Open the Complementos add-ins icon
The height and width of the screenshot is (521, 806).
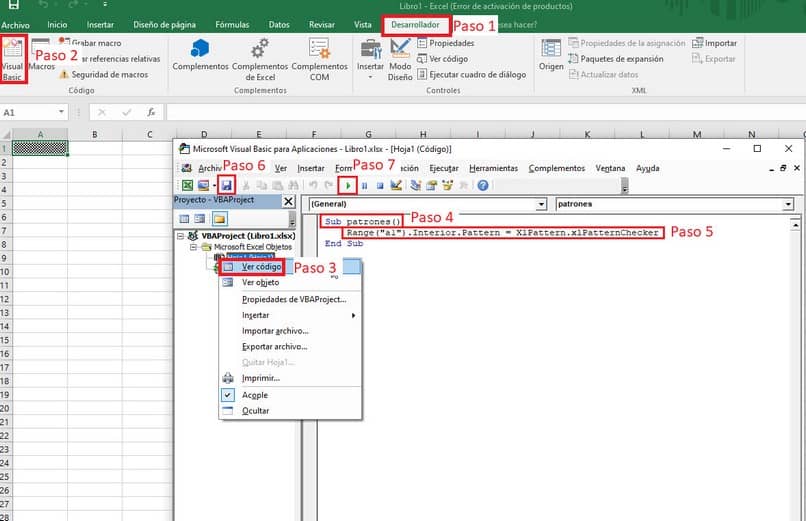[x=200, y=55]
